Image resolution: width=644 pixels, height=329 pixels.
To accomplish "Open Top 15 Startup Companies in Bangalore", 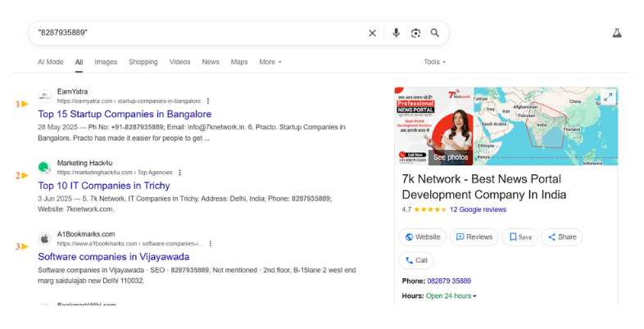I will pyautogui.click(x=125, y=114).
